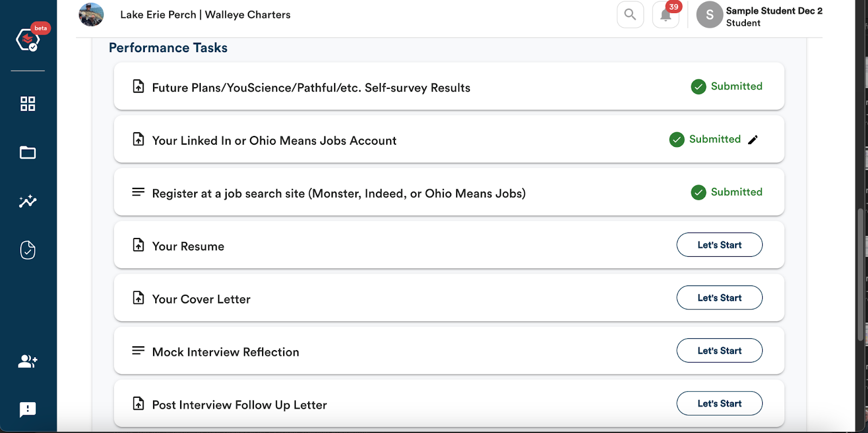Open the Your Linked In account task row

pos(449,139)
